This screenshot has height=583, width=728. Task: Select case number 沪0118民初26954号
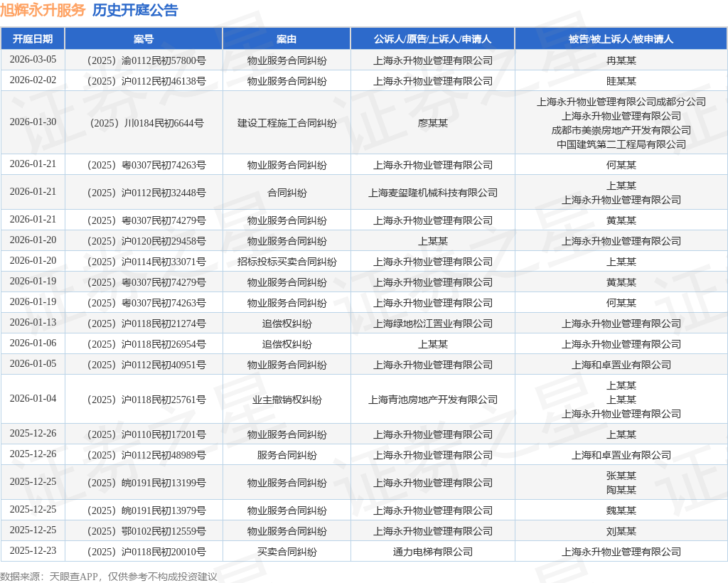coord(146,344)
